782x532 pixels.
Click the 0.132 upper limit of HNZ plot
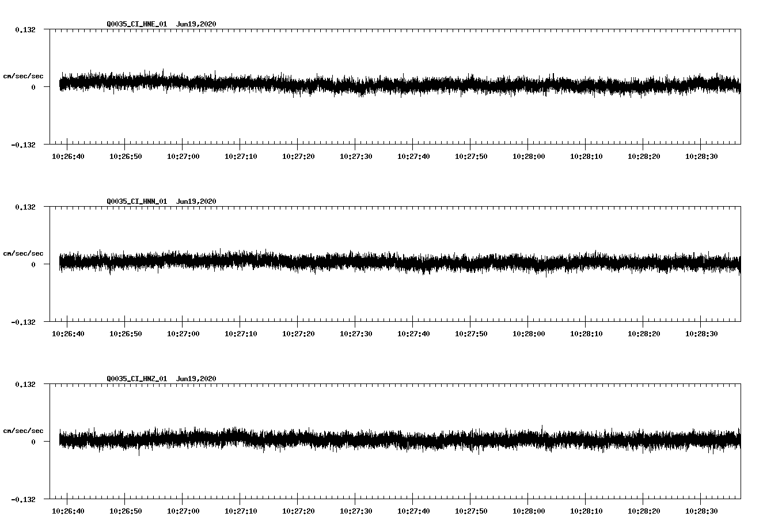point(25,385)
